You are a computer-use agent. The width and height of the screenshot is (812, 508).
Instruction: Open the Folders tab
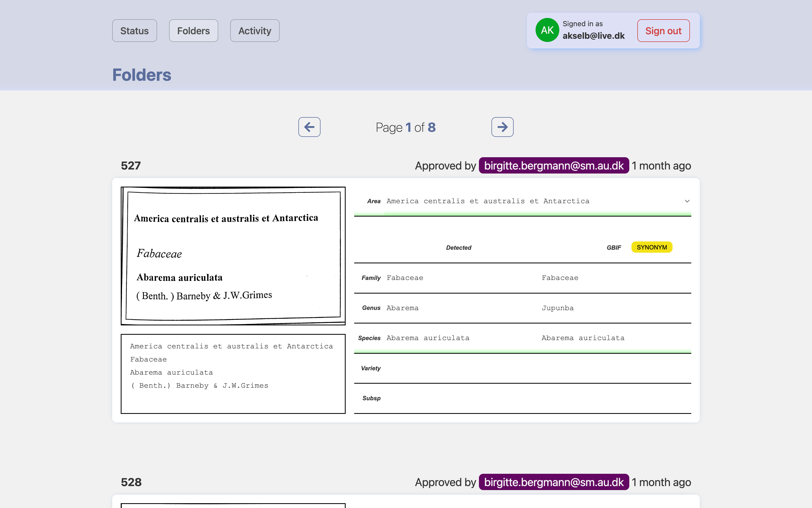[193, 30]
